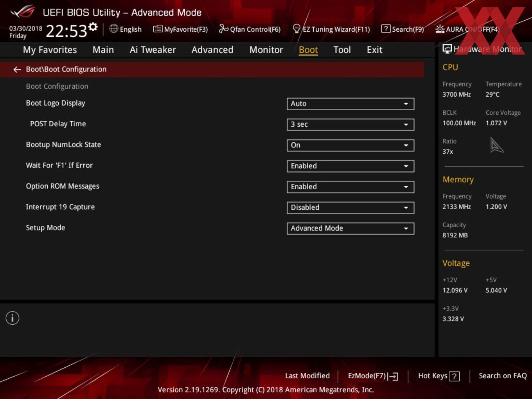This screenshot has width=532, height=399.
Task: Click the back arrow beside Boot\Boot Configuration
Action: pos(17,70)
